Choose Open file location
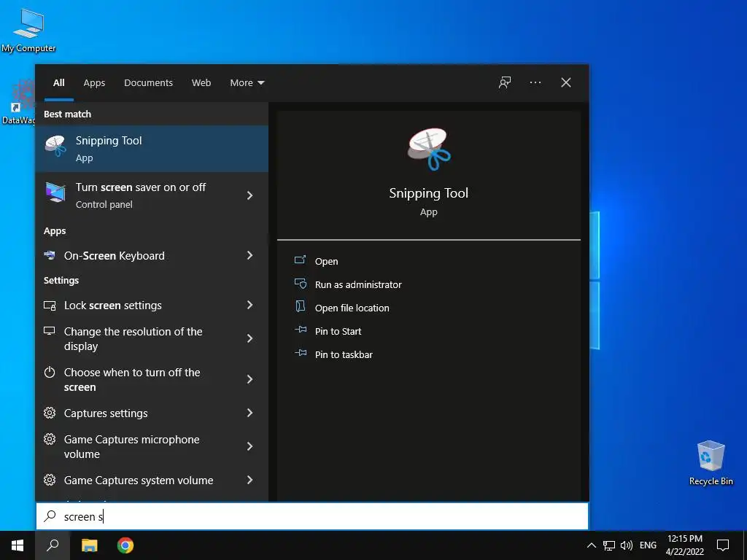This screenshot has width=747, height=560. [352, 308]
